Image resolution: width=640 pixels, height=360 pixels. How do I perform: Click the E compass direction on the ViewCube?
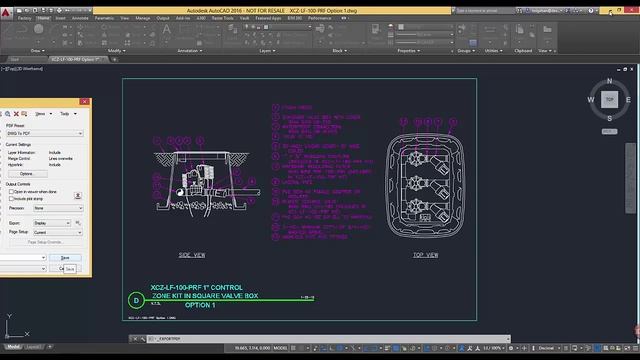(628, 100)
